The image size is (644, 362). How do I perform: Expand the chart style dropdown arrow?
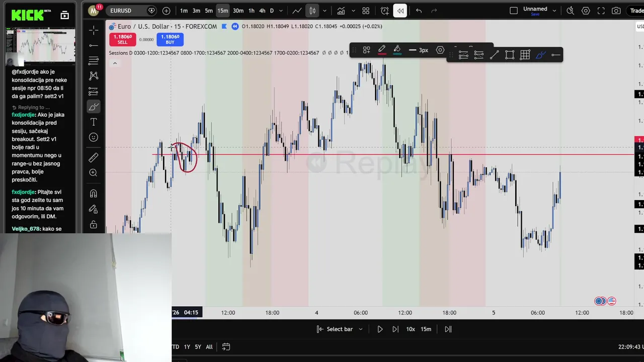point(325,11)
